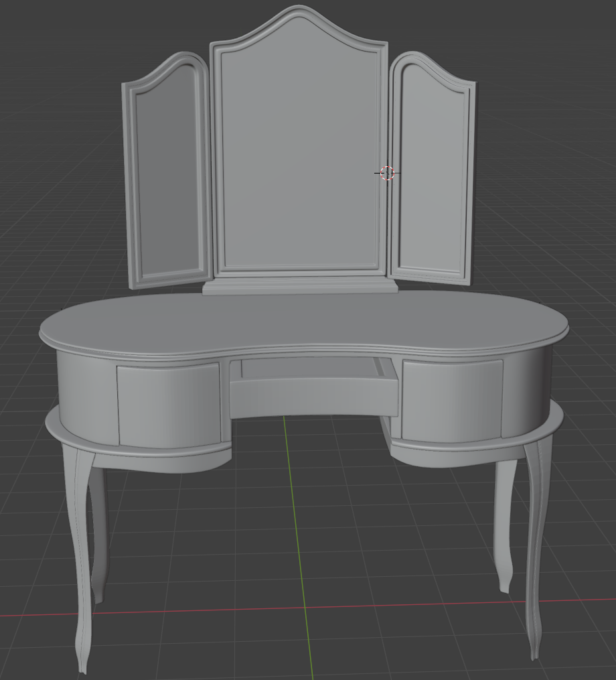
Task: Select the left curved drawer front
Action: 169,405
